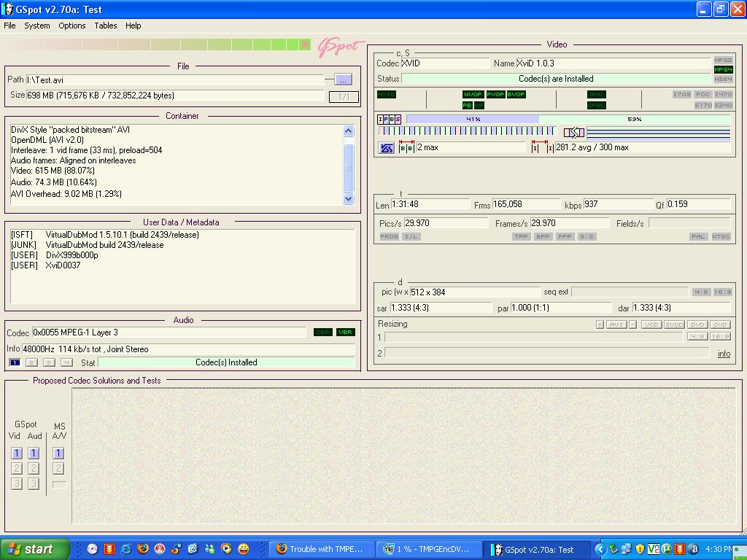
Task: Expand hidden system tray icons with the arrow
Action: pyautogui.click(x=600, y=550)
